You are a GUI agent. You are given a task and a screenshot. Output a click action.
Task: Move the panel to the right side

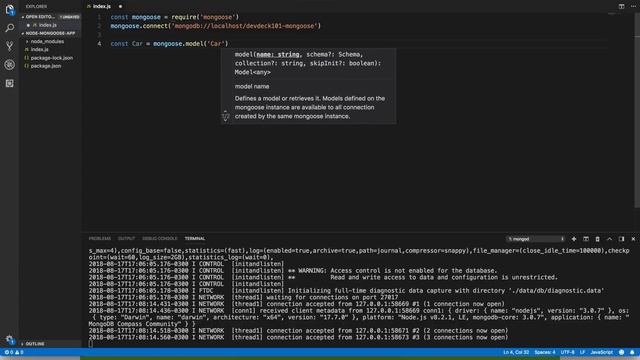[621, 239]
